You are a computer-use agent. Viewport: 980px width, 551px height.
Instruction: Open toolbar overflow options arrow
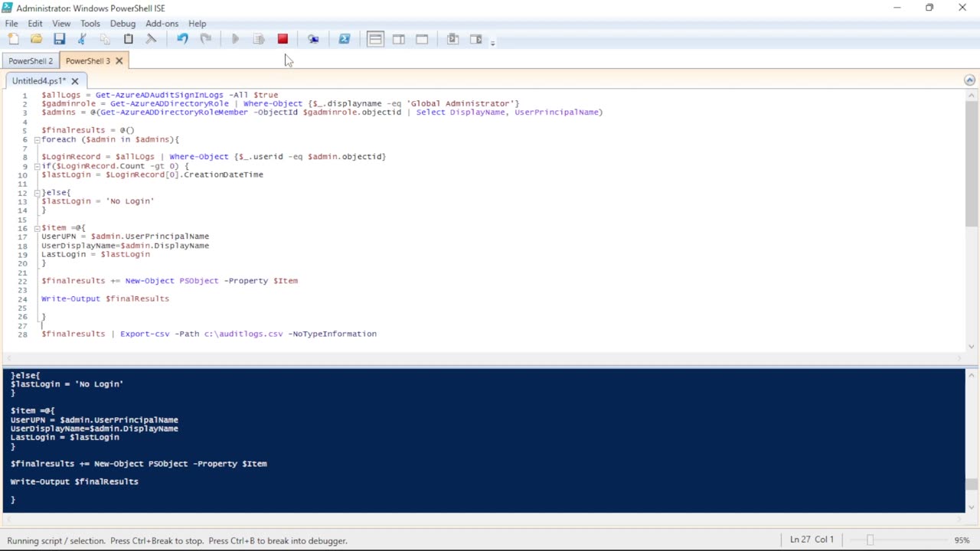(492, 41)
